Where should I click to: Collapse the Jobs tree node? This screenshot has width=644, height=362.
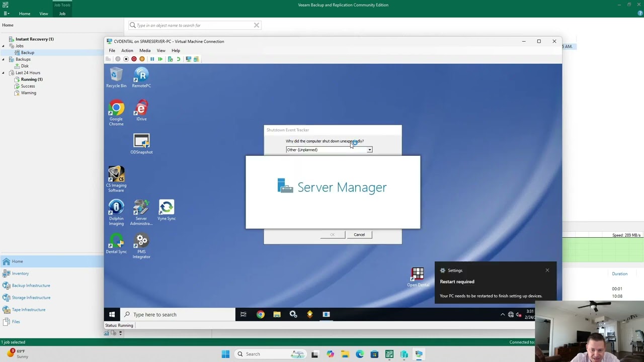click(3, 46)
